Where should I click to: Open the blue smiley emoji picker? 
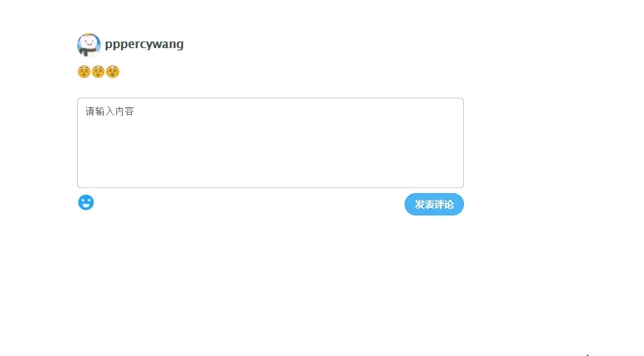[x=86, y=202]
